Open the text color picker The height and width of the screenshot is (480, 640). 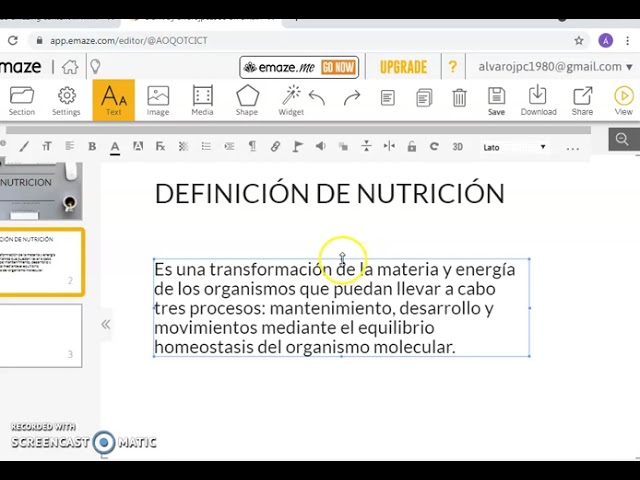tap(115, 147)
